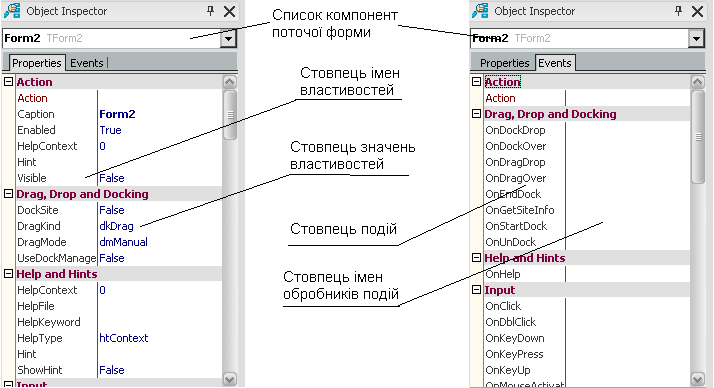Select the OnUnDock event
This screenshot has width=714, height=388.
510,242
